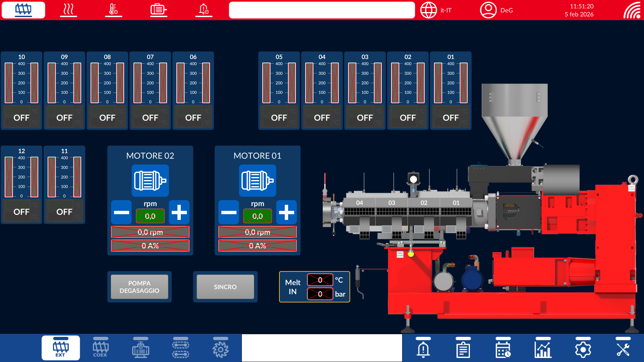The width and height of the screenshot is (644, 362).
Task: Open the heating elements tab icon
Action: pyautogui.click(x=68, y=10)
